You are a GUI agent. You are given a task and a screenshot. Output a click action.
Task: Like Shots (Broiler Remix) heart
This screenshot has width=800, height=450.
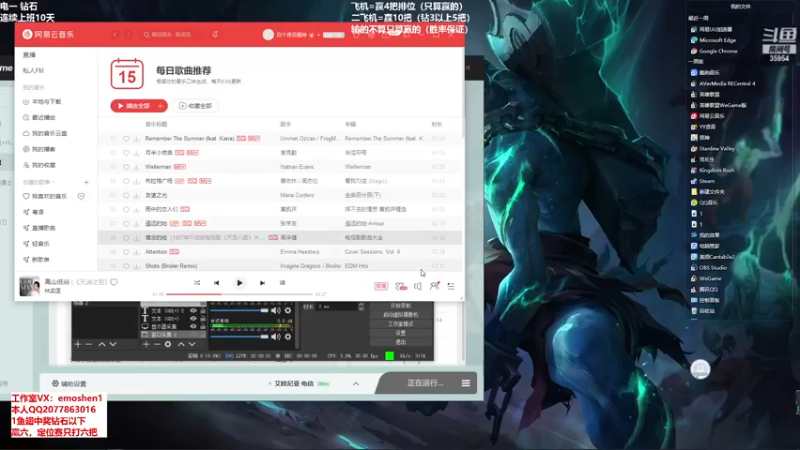point(126,266)
